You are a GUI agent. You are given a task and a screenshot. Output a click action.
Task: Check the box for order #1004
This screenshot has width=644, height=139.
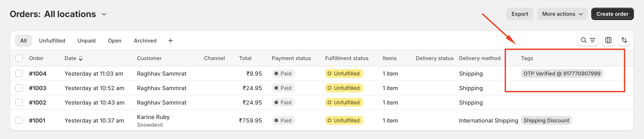[x=19, y=74]
